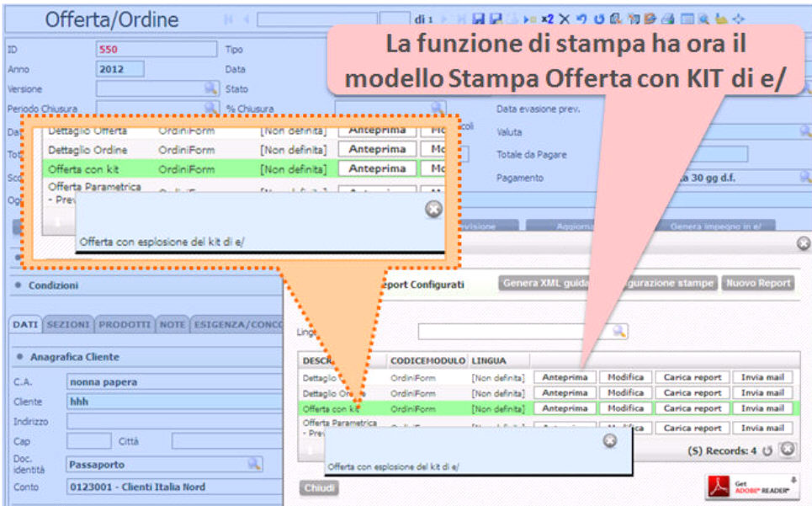Image resolution: width=812 pixels, height=506 pixels.
Task: Click the save icon in top toolbar
Action: pos(479,19)
